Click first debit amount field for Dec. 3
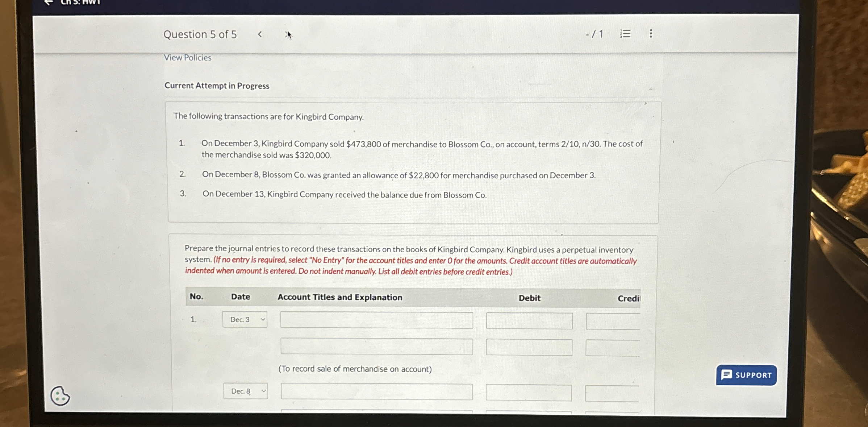This screenshot has width=868, height=427. tap(529, 321)
